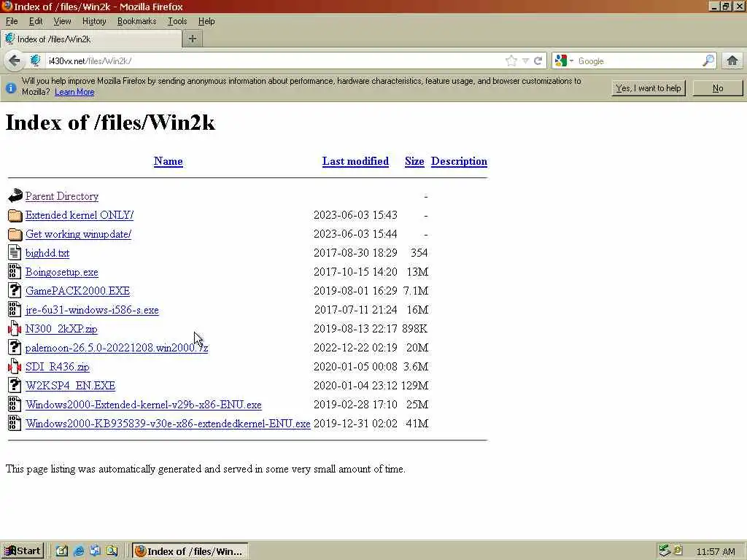Click the 11:57 AM system clock

point(715,551)
